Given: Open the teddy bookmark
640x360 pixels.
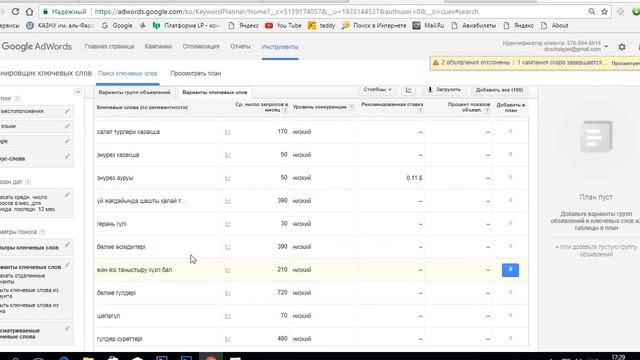Looking at the screenshot, I should click(x=322, y=25).
